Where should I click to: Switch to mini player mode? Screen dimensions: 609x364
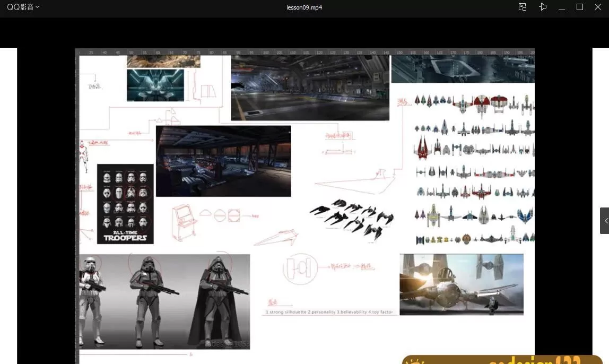pyautogui.click(x=523, y=7)
